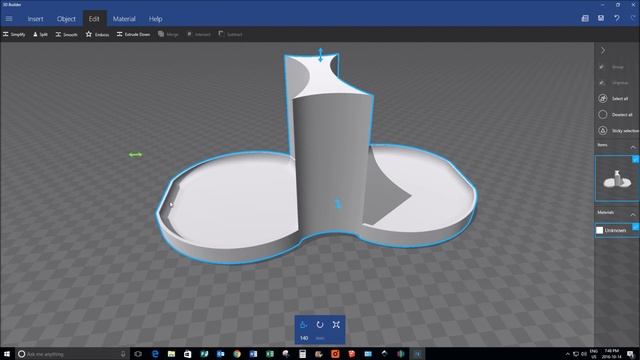Select the Move tool in bottom toolbar
640x360 pixels.
303,325
